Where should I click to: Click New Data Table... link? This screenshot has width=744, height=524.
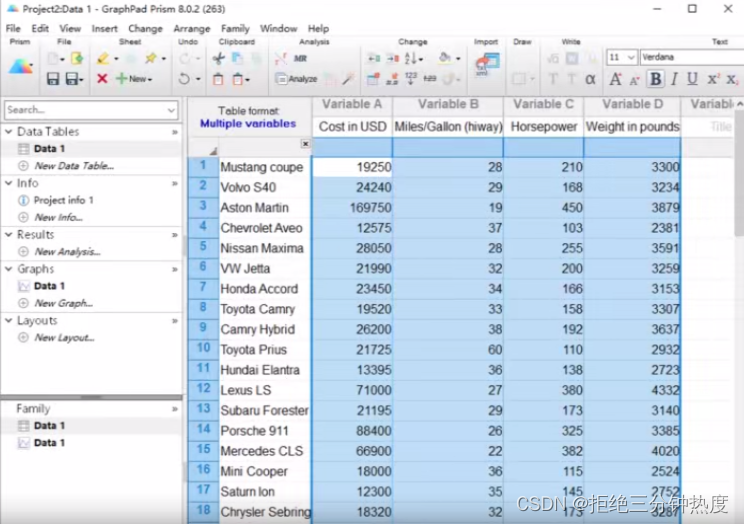[x=74, y=166]
